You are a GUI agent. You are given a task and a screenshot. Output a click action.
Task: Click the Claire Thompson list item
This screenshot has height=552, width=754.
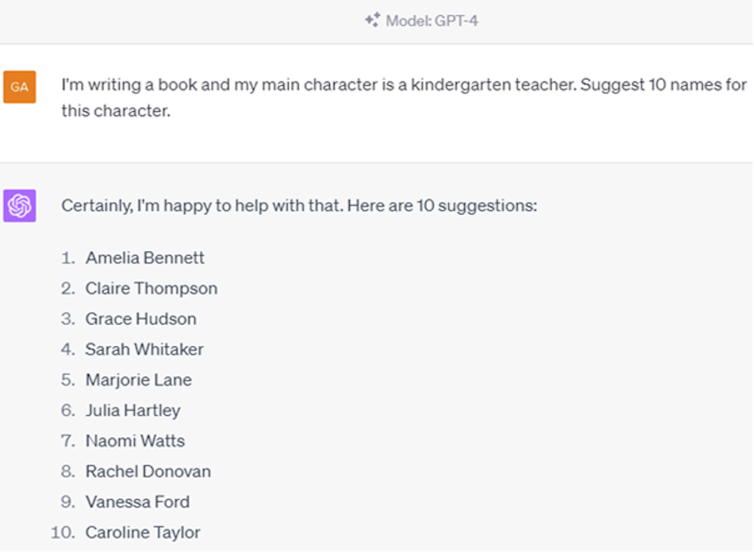click(151, 288)
